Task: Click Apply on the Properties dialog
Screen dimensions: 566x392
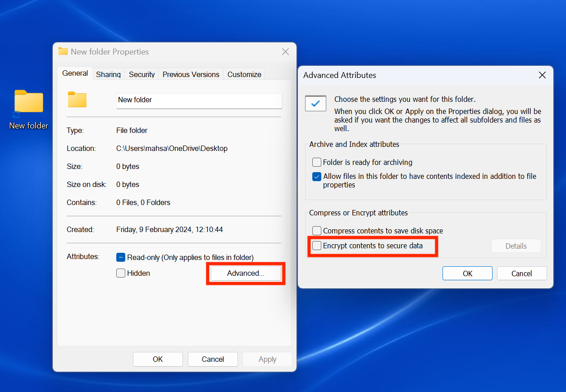Action: [x=267, y=359]
